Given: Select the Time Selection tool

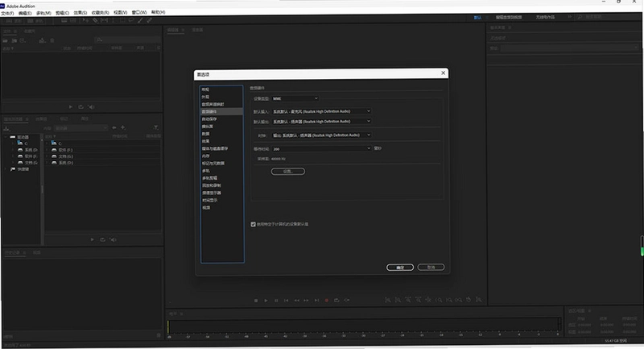Looking at the screenshot, I should (x=114, y=20).
